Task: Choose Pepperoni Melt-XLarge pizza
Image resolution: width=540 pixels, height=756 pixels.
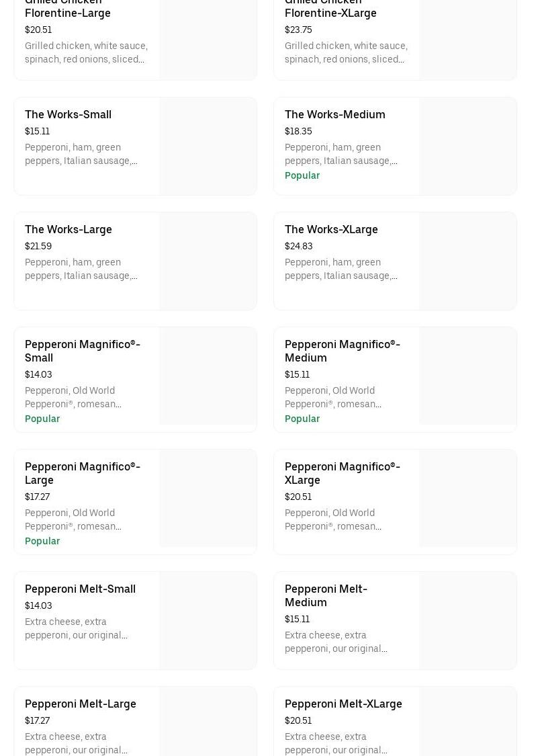Action: pos(343,704)
